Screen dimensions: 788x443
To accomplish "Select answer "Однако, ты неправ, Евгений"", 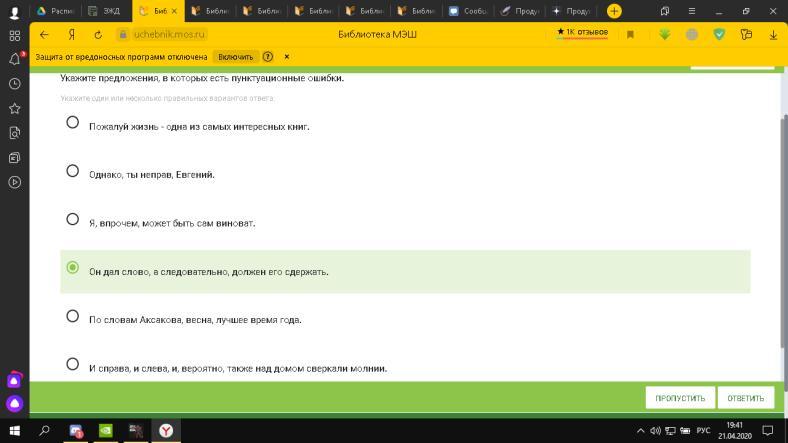I will [72, 171].
